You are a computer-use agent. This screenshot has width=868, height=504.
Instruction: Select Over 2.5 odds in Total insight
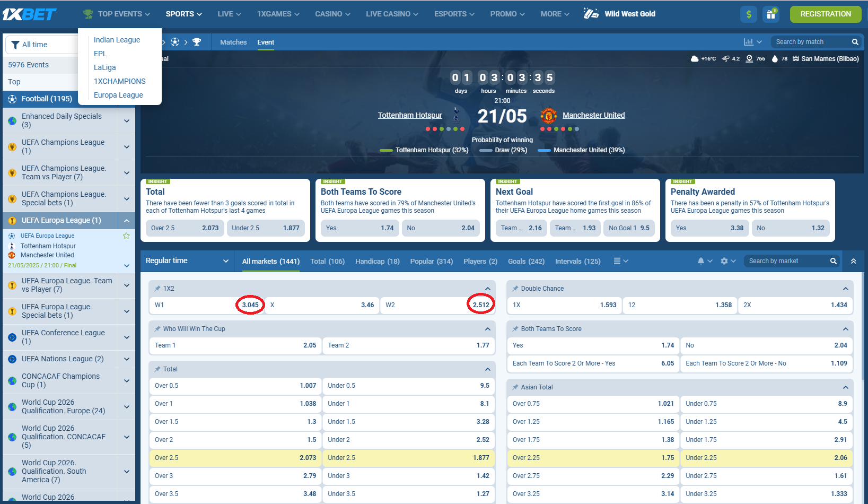[185, 228]
